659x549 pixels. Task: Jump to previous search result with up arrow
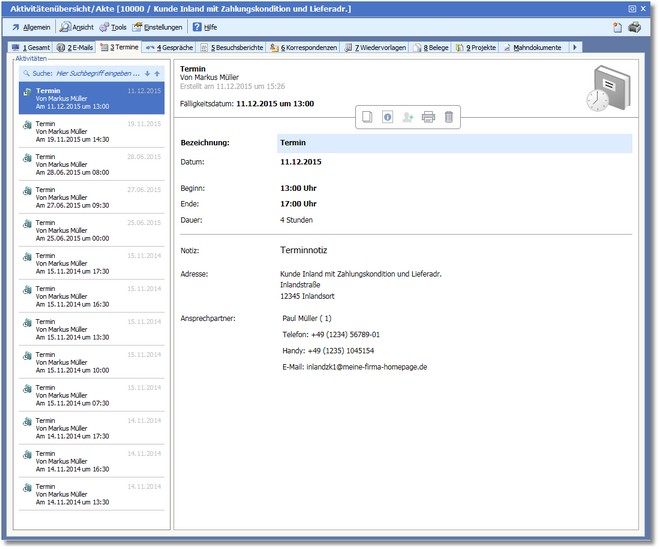(157, 73)
